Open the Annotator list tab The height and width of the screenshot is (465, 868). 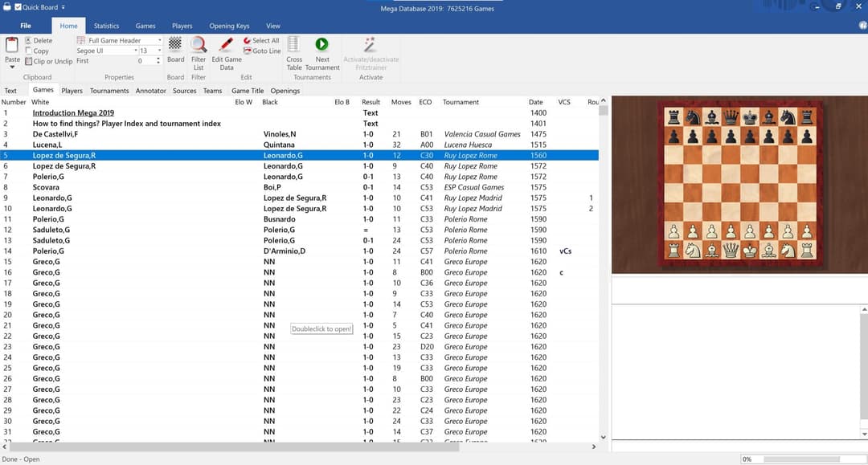(x=150, y=91)
